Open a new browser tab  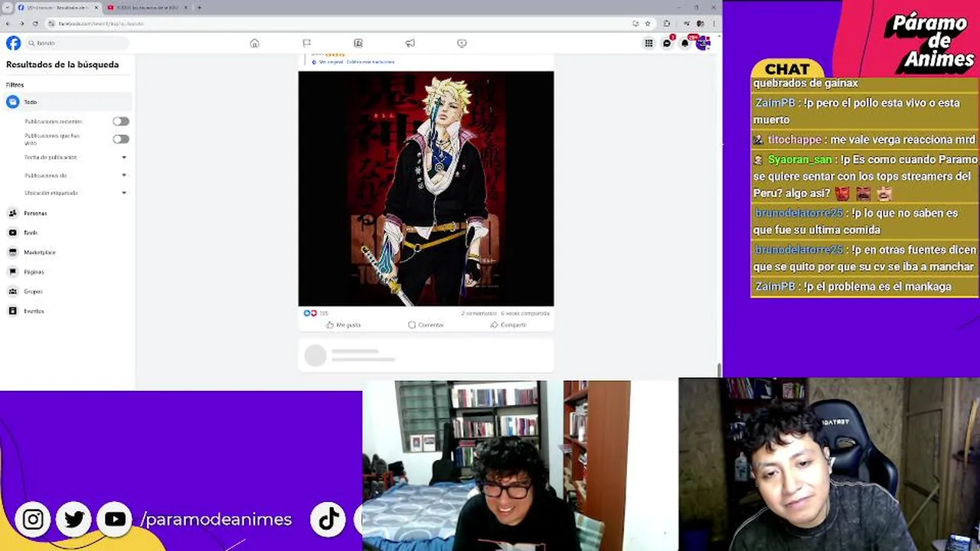(x=199, y=8)
